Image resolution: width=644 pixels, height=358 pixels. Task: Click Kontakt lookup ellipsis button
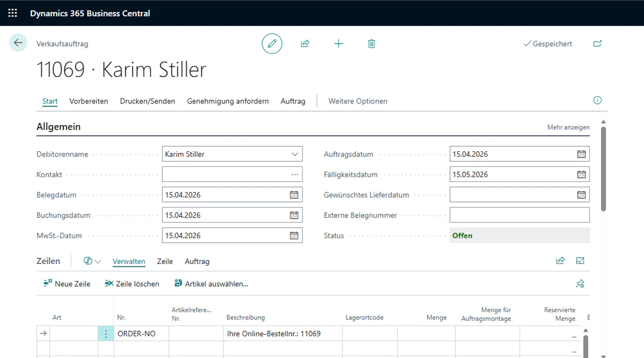pyautogui.click(x=295, y=175)
